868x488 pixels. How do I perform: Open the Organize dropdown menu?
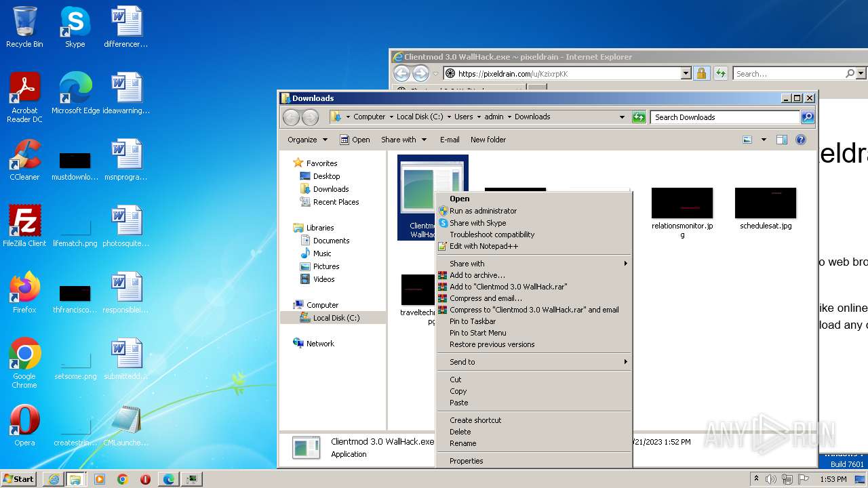(307, 140)
